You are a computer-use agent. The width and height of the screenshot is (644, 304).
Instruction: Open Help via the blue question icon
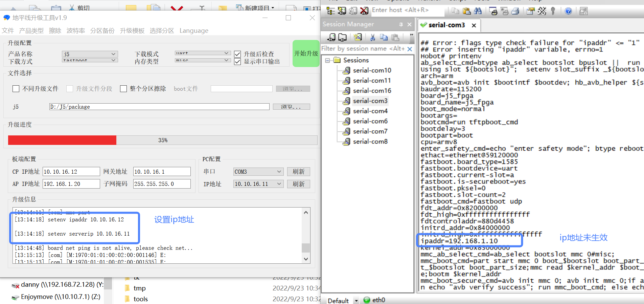coord(568,11)
